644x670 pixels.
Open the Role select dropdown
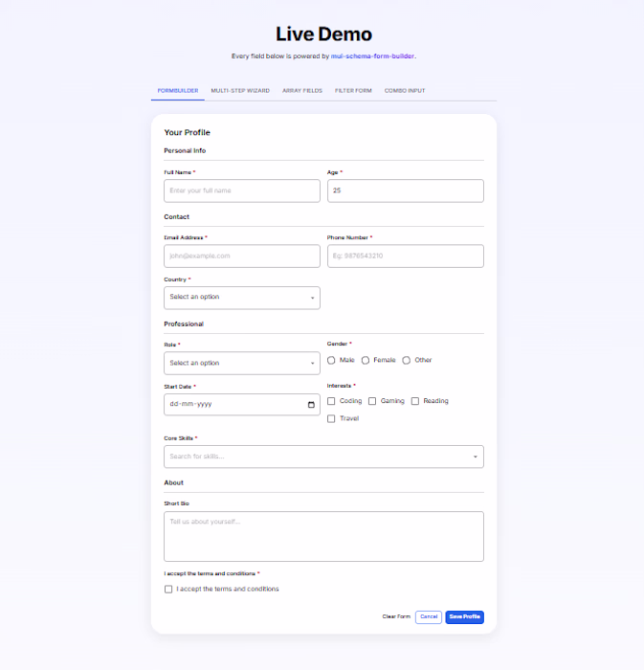pos(242,363)
